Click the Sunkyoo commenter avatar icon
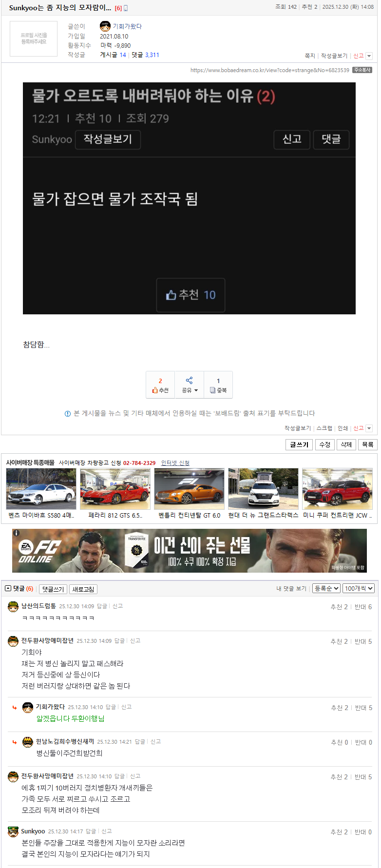The image size is (381, 868). click(13, 832)
